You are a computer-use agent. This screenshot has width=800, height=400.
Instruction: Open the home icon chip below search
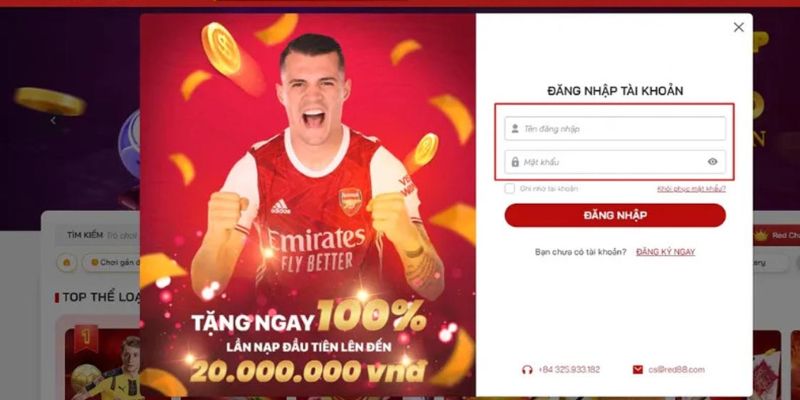point(66,262)
